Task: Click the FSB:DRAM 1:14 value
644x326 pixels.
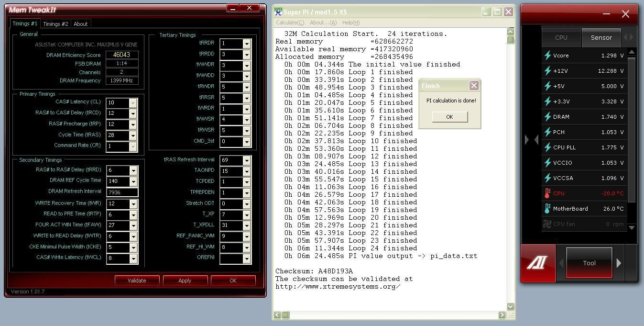Action: click(x=122, y=64)
